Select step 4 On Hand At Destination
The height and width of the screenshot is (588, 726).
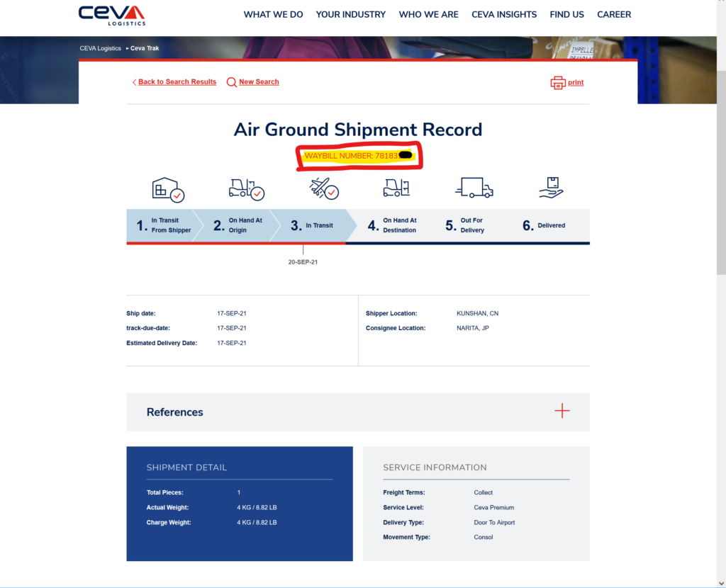tap(391, 225)
